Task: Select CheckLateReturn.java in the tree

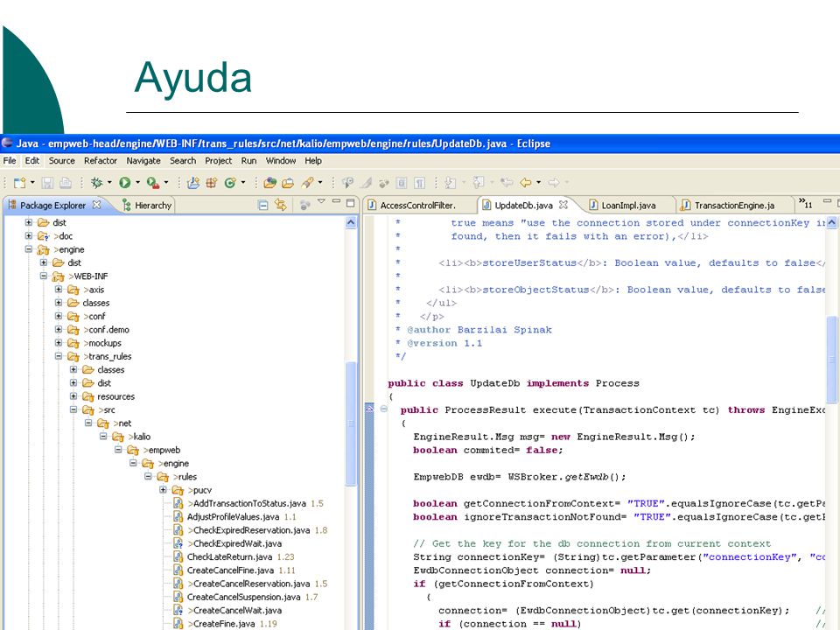Action: pyautogui.click(x=229, y=557)
